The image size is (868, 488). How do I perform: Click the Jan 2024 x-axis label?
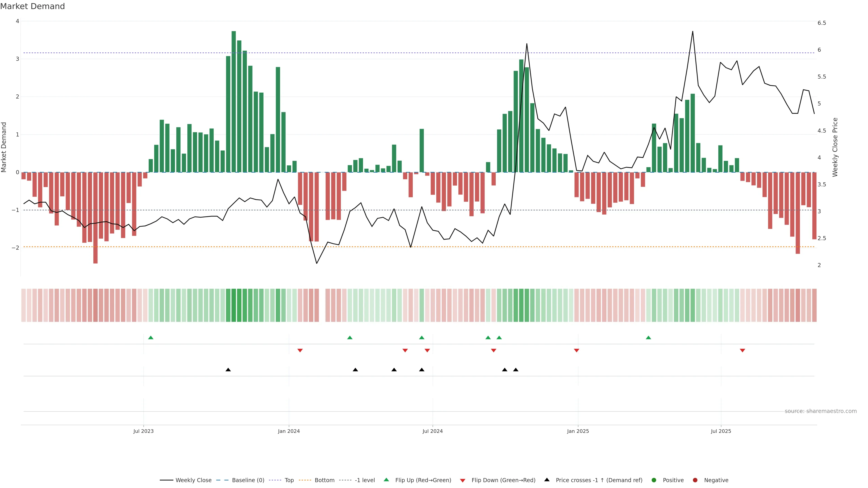coord(289,432)
